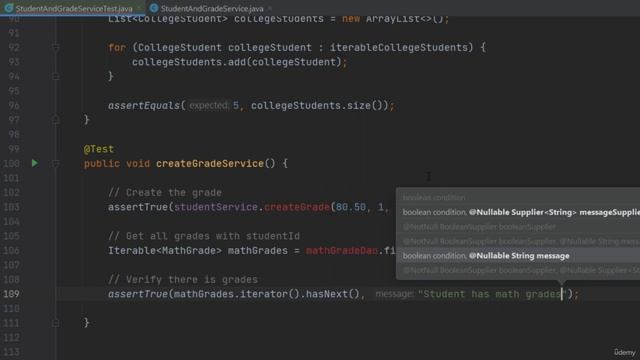This screenshot has height=360, width=640.
Task: Click the mathGradeDao reference
Action: coord(342,251)
